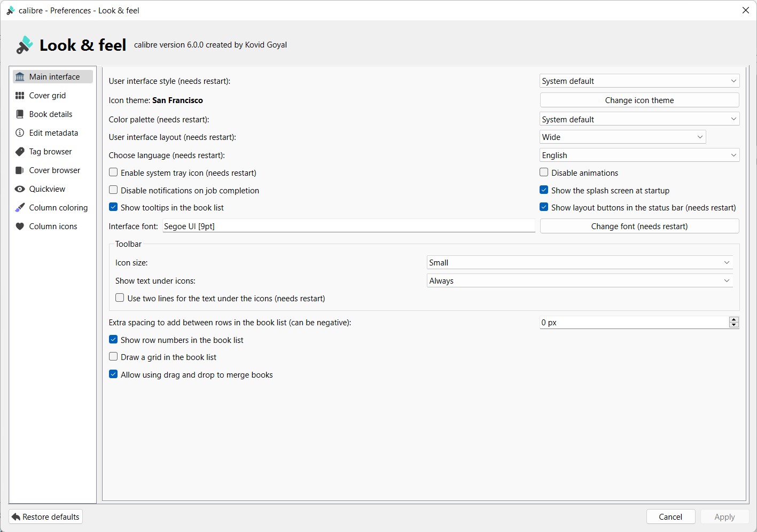Open Quickview eye icon
This screenshot has width=757, height=532.
click(x=20, y=189)
